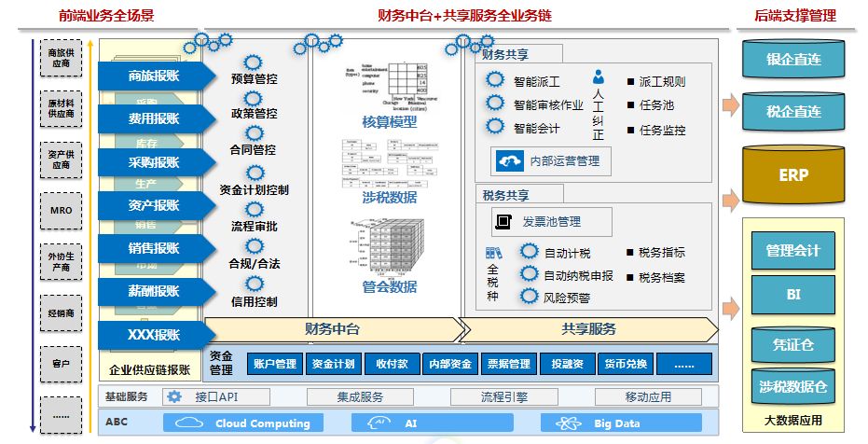Image resolution: width=868 pixels, height=444 pixels.
Task: Click the 薪酬报账 blue button
Action: [153, 291]
